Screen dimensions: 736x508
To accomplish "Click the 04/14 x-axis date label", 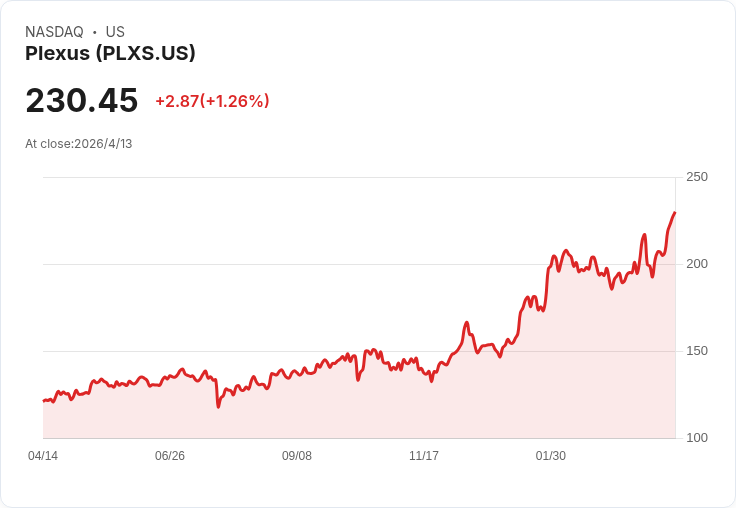I will [x=43, y=456].
